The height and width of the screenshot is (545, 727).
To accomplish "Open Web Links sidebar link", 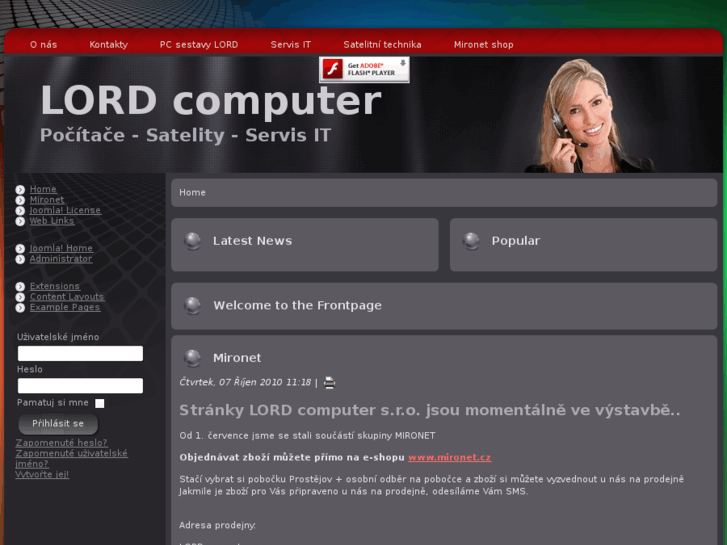I will [x=52, y=221].
